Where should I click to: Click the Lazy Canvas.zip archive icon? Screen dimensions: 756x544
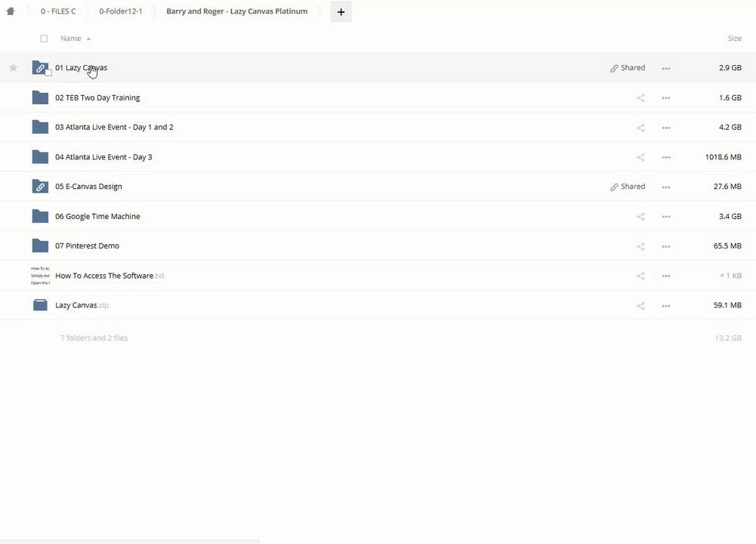coord(40,305)
